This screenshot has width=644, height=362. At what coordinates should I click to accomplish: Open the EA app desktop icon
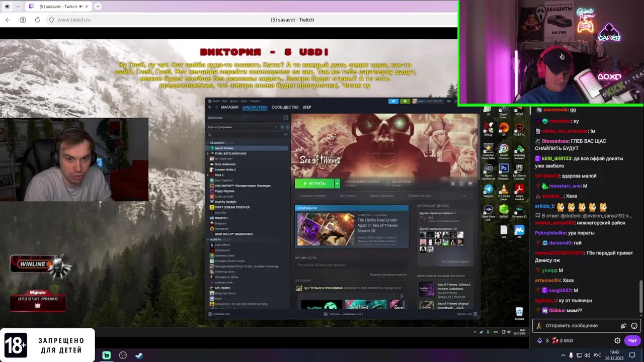pos(504,129)
